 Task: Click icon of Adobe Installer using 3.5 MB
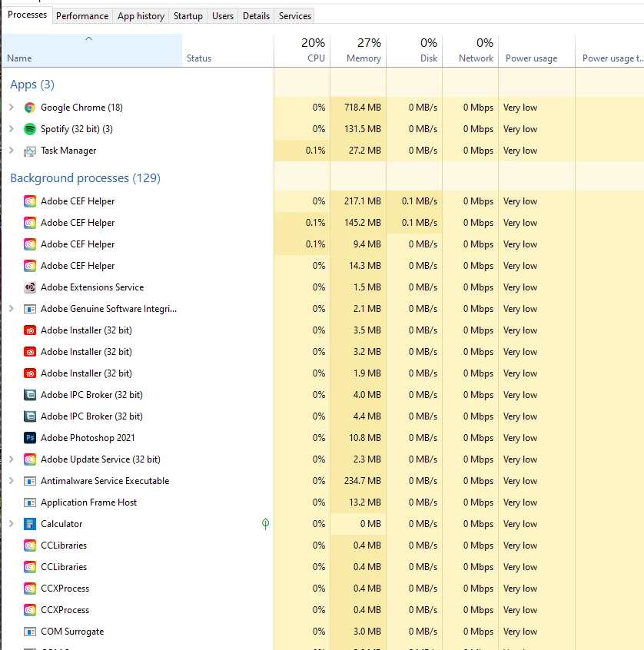point(30,330)
